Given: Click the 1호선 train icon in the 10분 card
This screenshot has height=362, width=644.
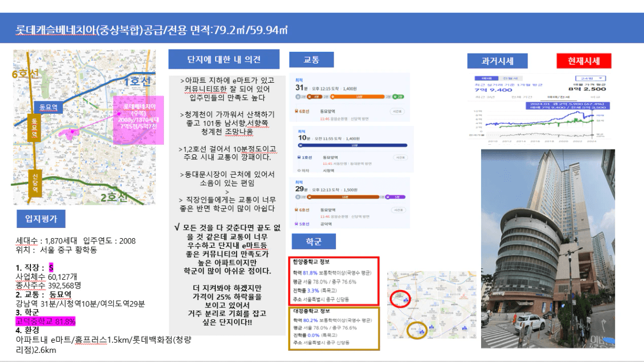Looking at the screenshot, I should point(299,158).
